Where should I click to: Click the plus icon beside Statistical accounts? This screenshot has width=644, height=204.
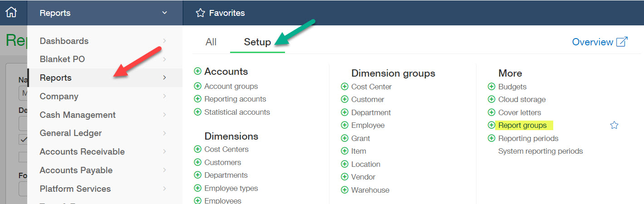coord(197,112)
